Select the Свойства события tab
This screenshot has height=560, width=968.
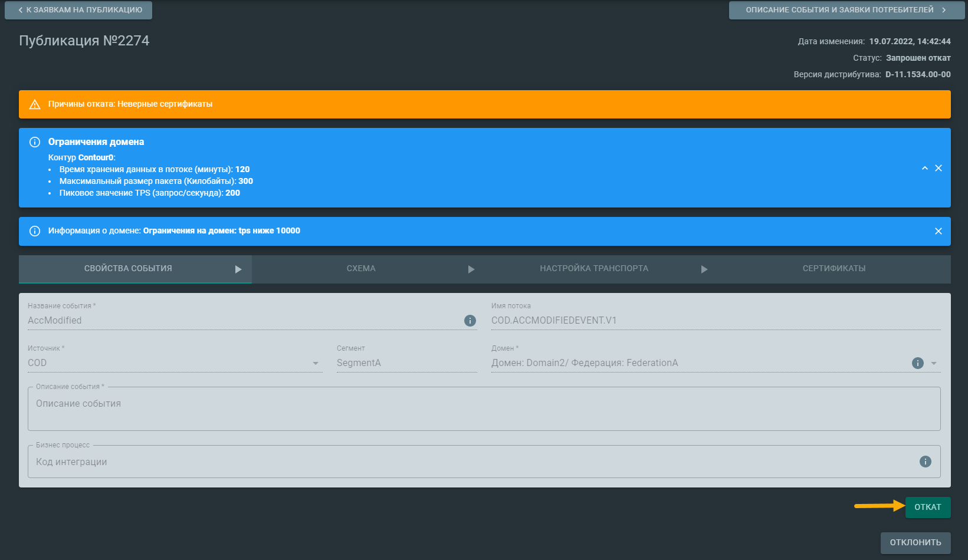pos(128,269)
